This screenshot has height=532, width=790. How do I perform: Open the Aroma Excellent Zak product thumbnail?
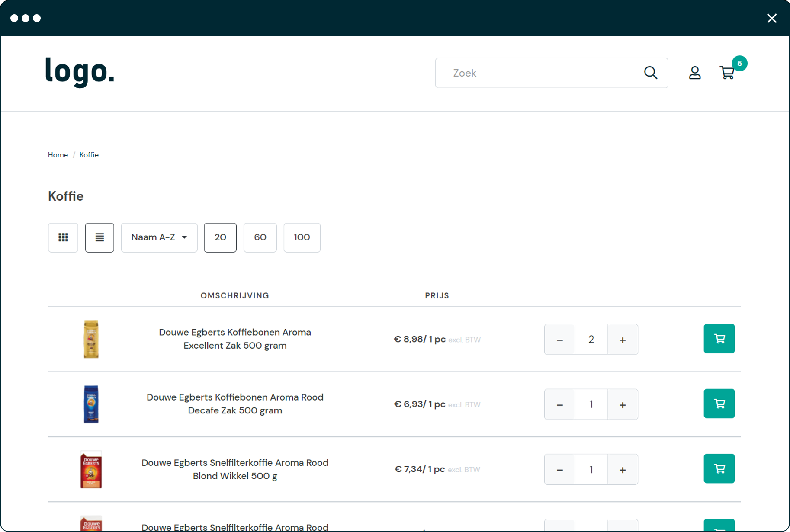click(91, 339)
